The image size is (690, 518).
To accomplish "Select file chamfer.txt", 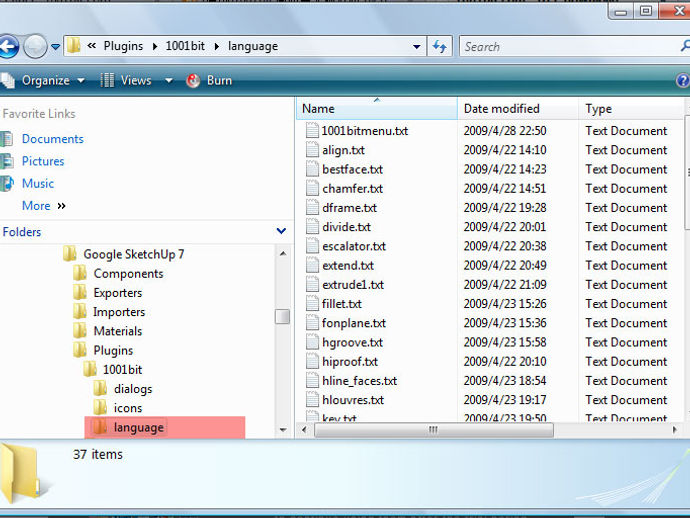I will 352,189.
